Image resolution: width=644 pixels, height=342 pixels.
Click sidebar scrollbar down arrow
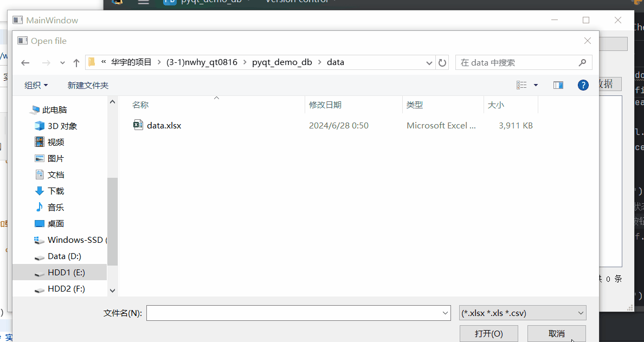113,291
